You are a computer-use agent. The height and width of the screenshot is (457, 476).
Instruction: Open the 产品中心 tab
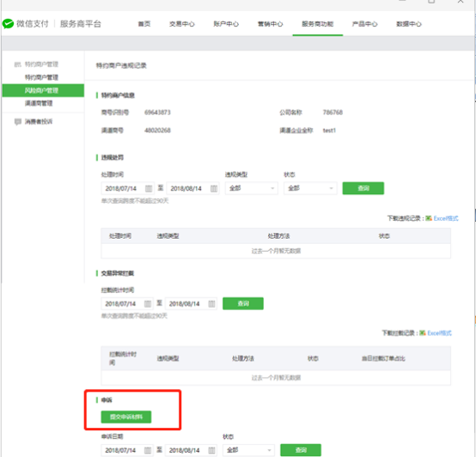coord(364,24)
